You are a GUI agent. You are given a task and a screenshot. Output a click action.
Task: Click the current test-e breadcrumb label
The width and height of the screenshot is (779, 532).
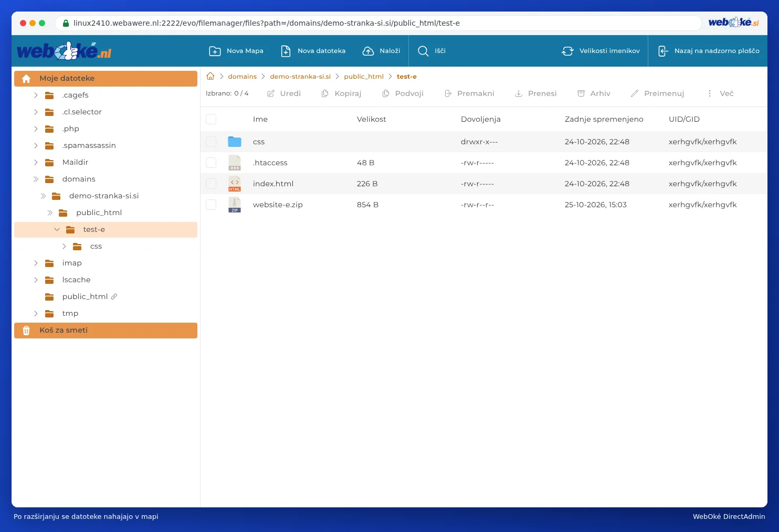tap(406, 77)
